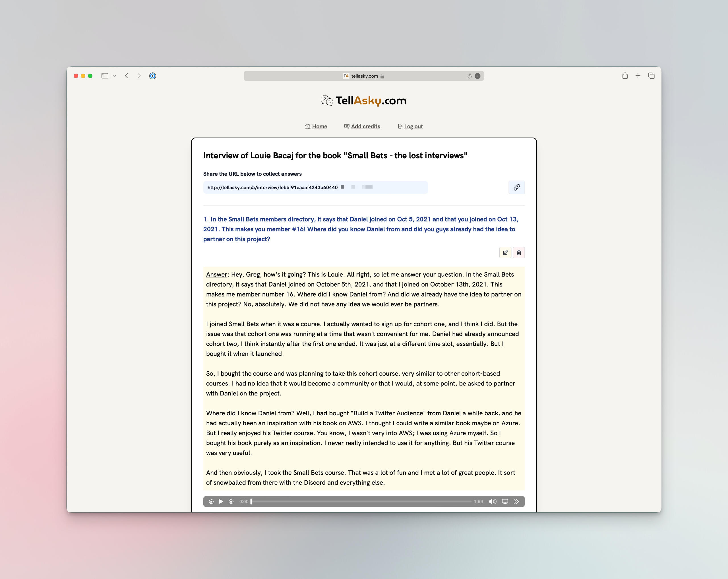Click the TellAsky.com logo
The width and height of the screenshot is (728, 579).
point(364,101)
